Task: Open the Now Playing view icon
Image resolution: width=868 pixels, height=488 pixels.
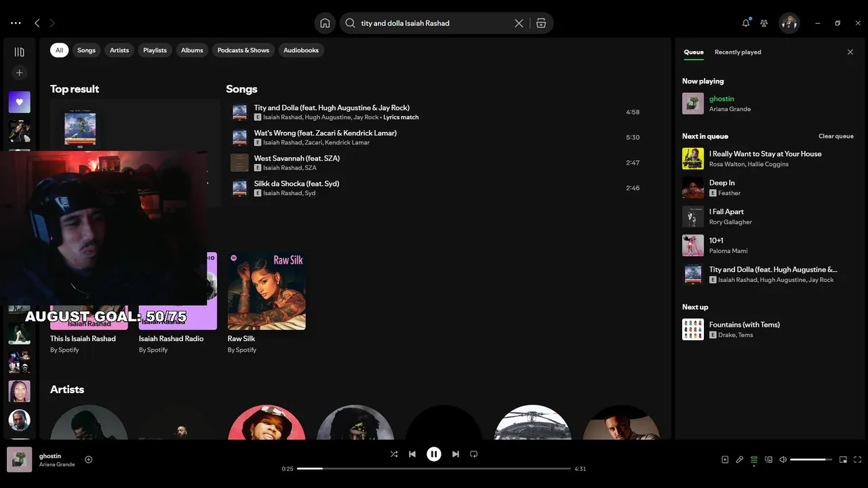Action: [725, 460]
